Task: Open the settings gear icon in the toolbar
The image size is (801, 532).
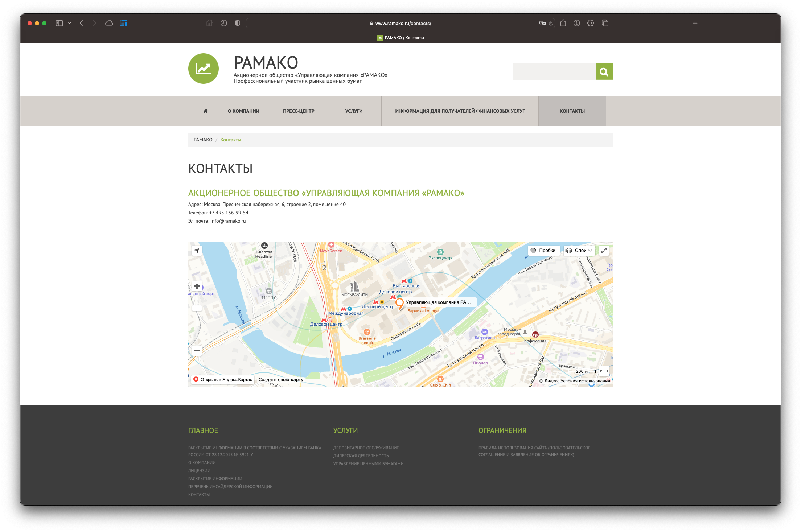Action: [591, 23]
